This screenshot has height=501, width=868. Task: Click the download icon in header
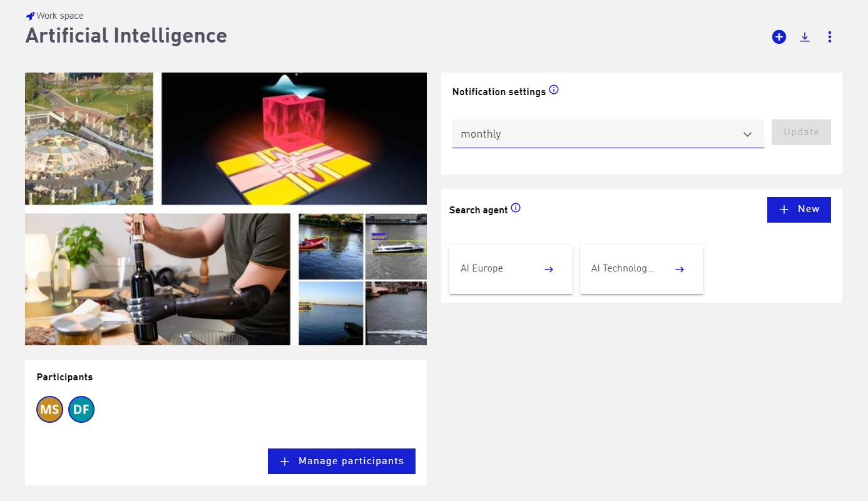coord(805,37)
